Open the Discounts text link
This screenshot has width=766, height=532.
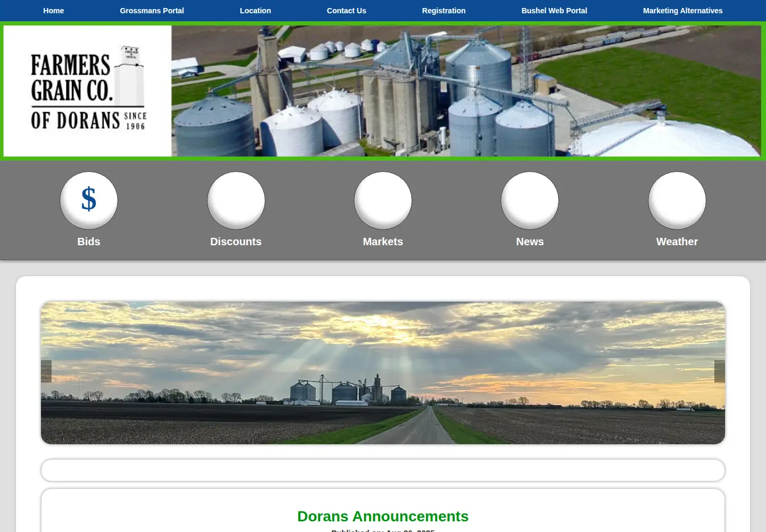click(x=236, y=242)
